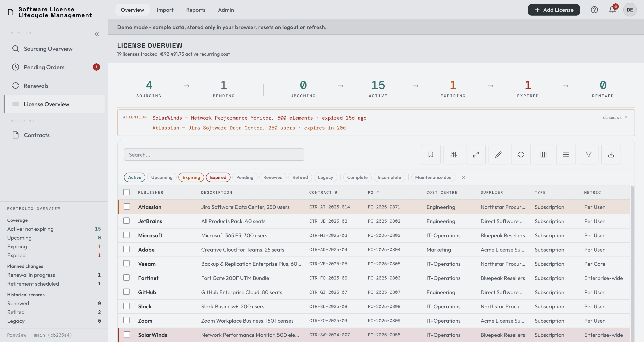The width and height of the screenshot is (644, 342).
Task: Click the Add License button
Action: click(x=554, y=10)
